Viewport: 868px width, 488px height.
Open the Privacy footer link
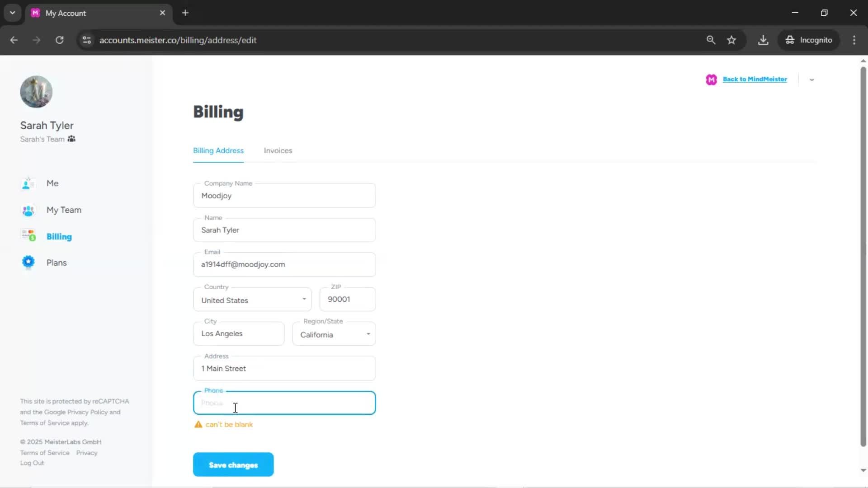(87, 453)
